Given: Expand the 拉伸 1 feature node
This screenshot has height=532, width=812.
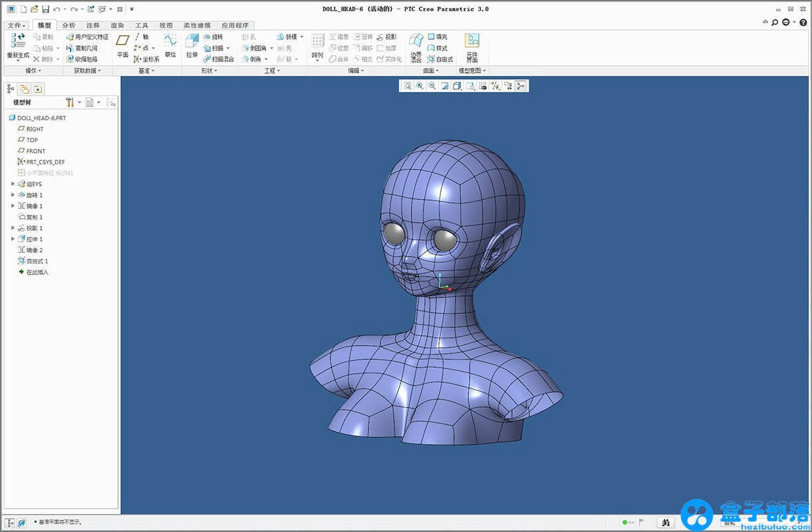Looking at the screenshot, I should click(13, 239).
